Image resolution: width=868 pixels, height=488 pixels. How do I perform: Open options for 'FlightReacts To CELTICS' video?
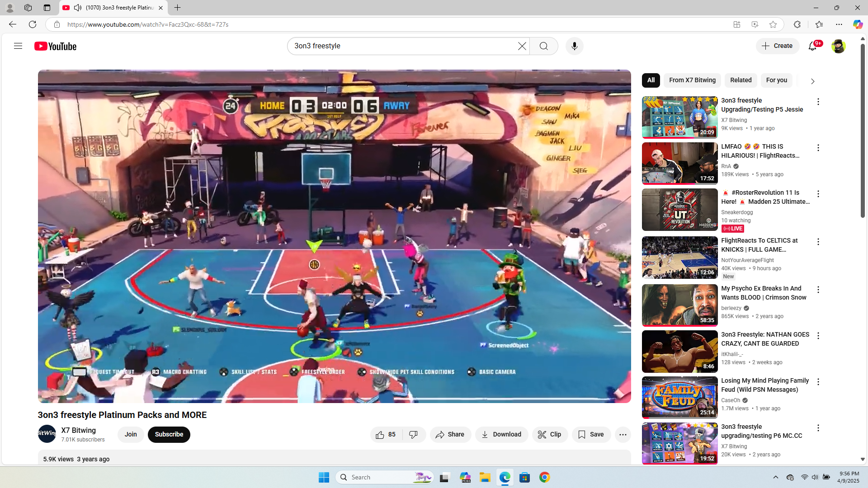point(818,242)
